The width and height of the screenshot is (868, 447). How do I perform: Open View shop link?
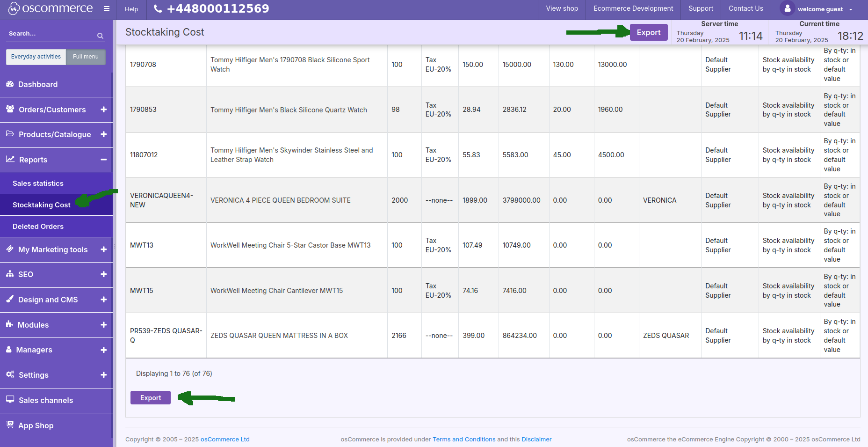tap(562, 8)
